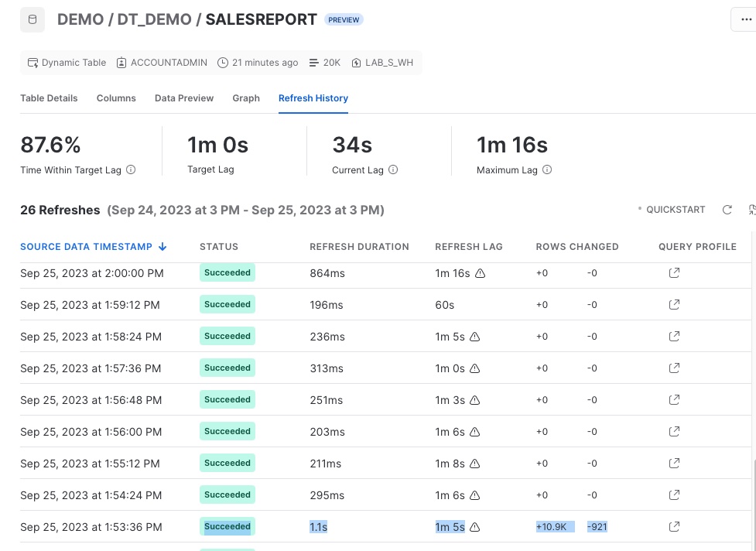Switch to the Columns tab
Screen dimensions: 756x551
[x=116, y=98]
